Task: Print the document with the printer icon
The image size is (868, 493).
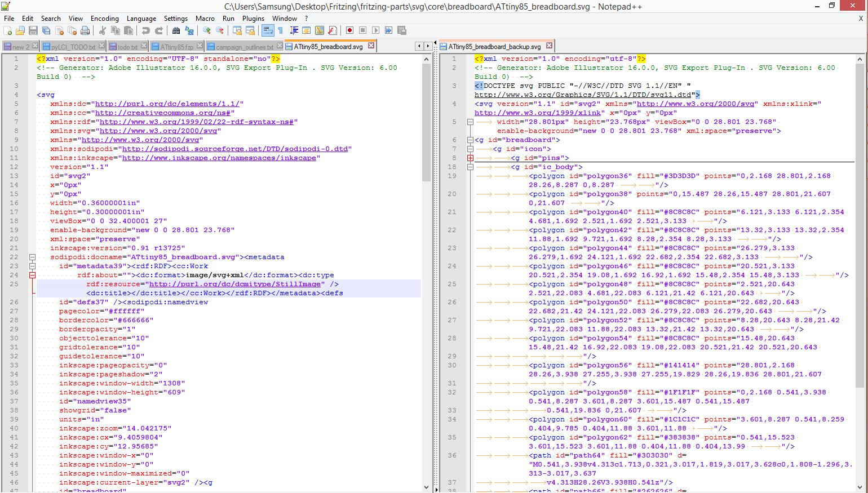Action: click(x=85, y=30)
